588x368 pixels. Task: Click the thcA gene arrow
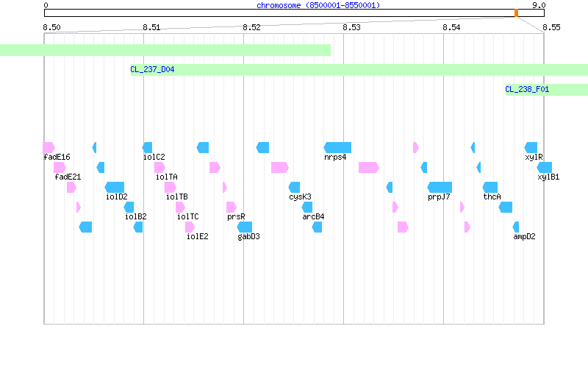pos(490,188)
